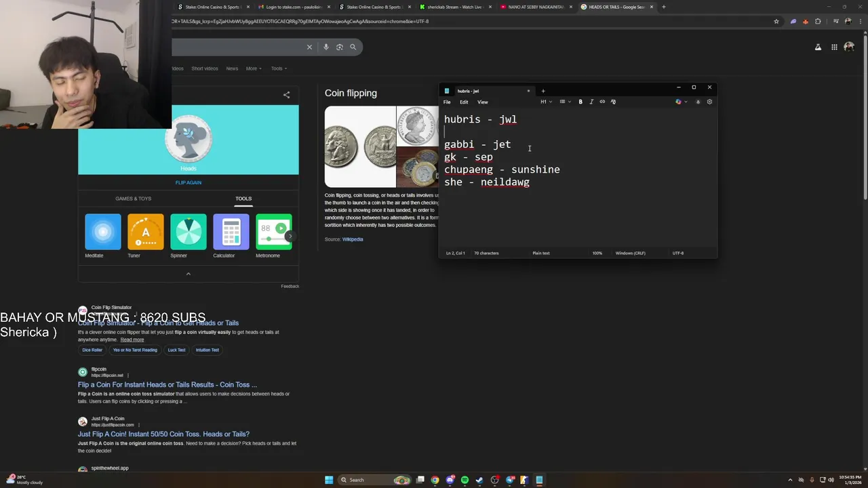
Task: Open Notepad View menu
Action: point(482,102)
